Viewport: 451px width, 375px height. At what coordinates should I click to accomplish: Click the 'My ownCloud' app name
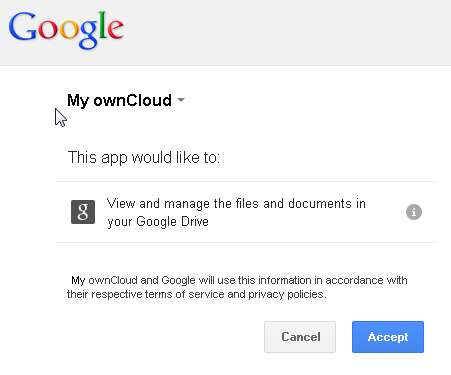tap(119, 101)
